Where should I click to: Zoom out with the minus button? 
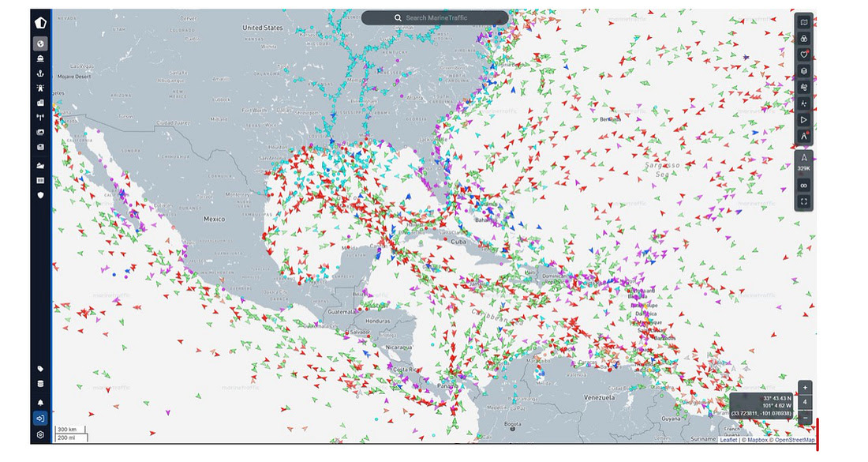coord(806,418)
